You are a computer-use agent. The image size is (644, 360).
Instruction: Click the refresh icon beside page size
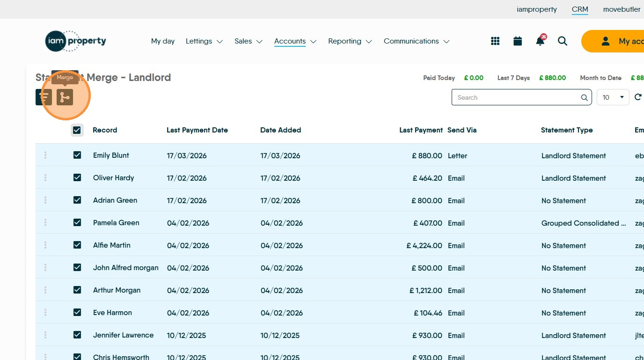coord(638,97)
